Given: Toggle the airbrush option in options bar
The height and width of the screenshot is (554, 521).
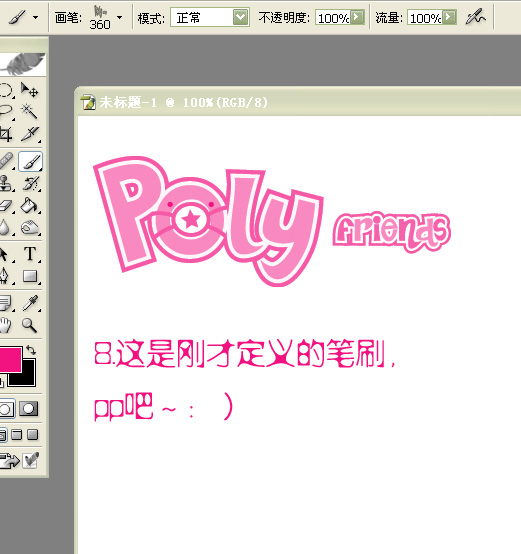Looking at the screenshot, I should [x=475, y=17].
